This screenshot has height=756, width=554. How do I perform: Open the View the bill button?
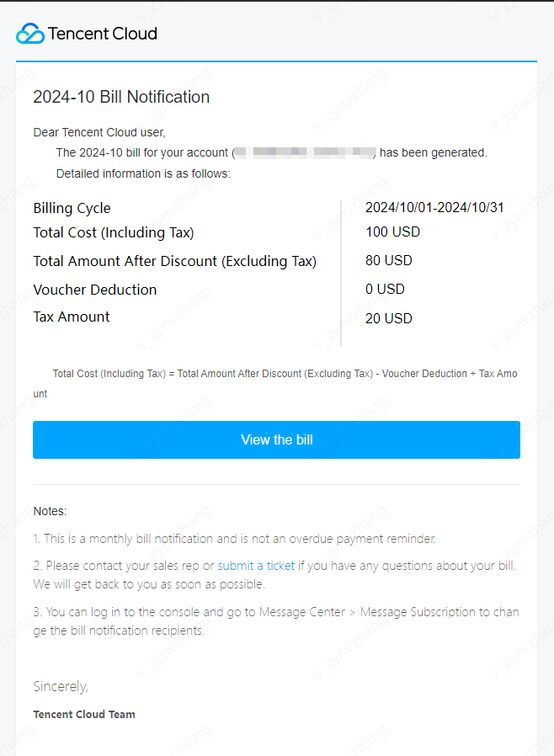pyautogui.click(x=276, y=439)
